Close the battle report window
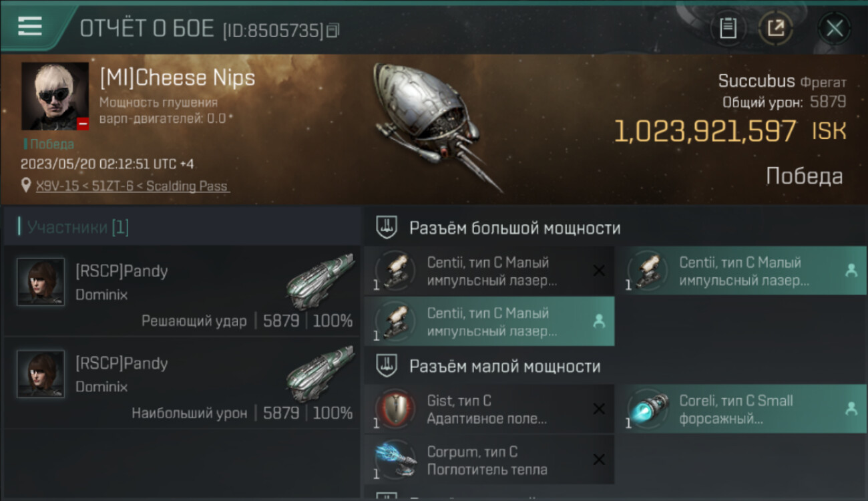Image resolution: width=868 pixels, height=501 pixels. 834,29
